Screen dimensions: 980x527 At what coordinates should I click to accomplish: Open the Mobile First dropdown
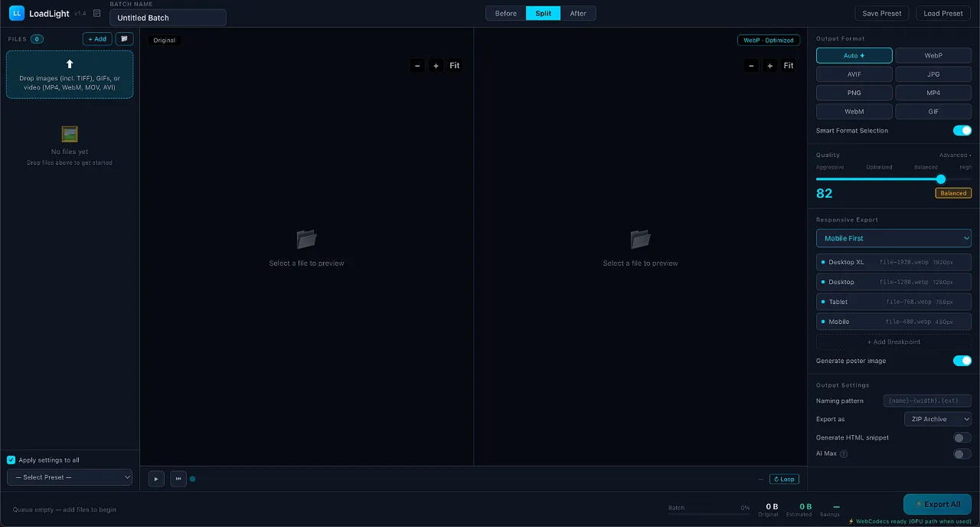point(893,238)
